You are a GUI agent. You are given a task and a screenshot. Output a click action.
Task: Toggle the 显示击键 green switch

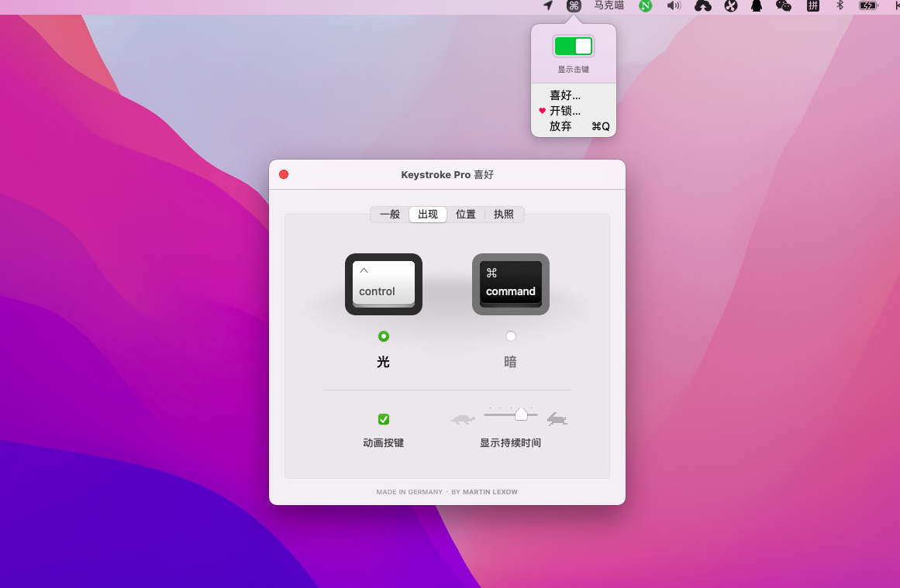click(x=574, y=46)
